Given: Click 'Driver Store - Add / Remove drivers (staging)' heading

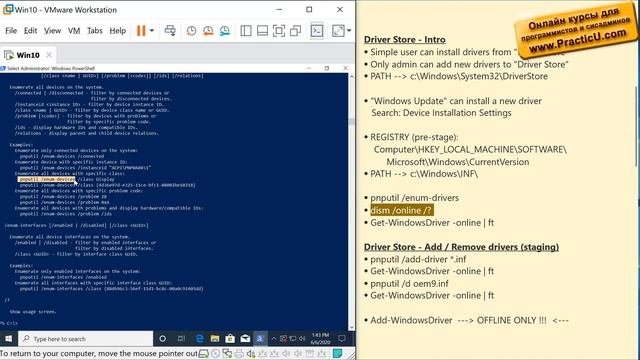Looking at the screenshot, I should [461, 247].
